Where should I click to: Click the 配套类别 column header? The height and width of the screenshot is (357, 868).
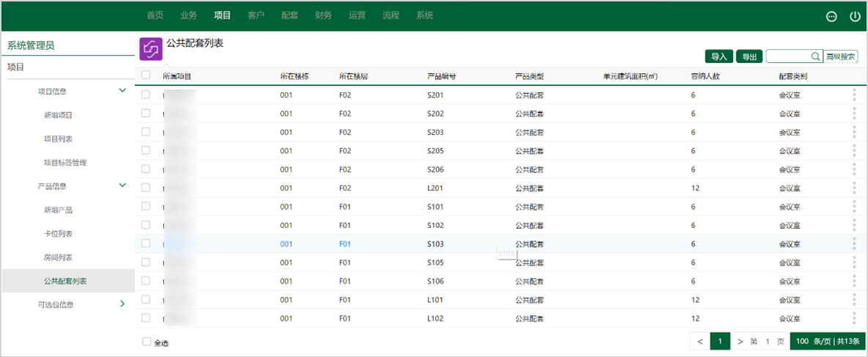[793, 76]
